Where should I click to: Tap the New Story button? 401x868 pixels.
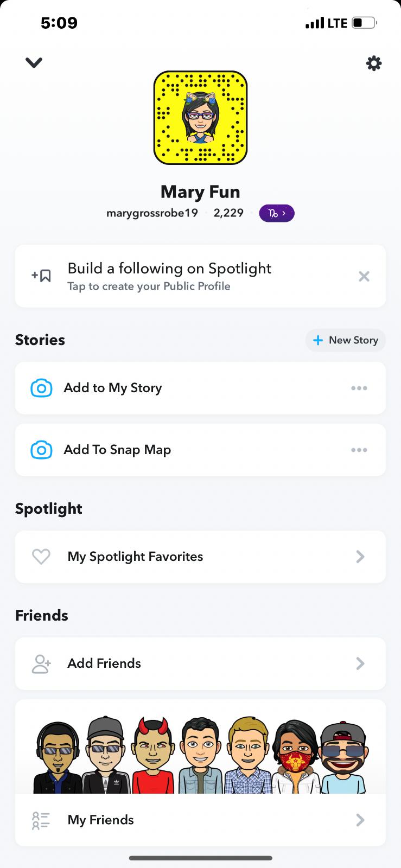point(346,340)
